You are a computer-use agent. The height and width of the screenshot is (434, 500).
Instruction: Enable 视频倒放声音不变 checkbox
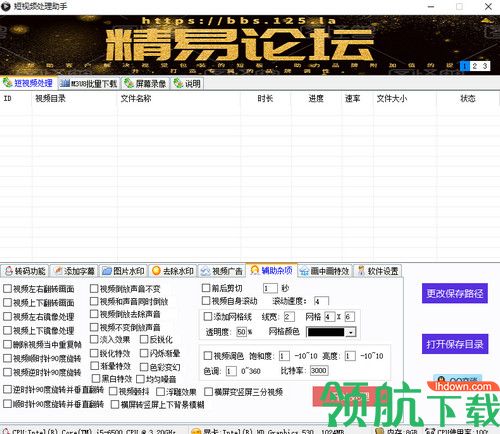94,288
